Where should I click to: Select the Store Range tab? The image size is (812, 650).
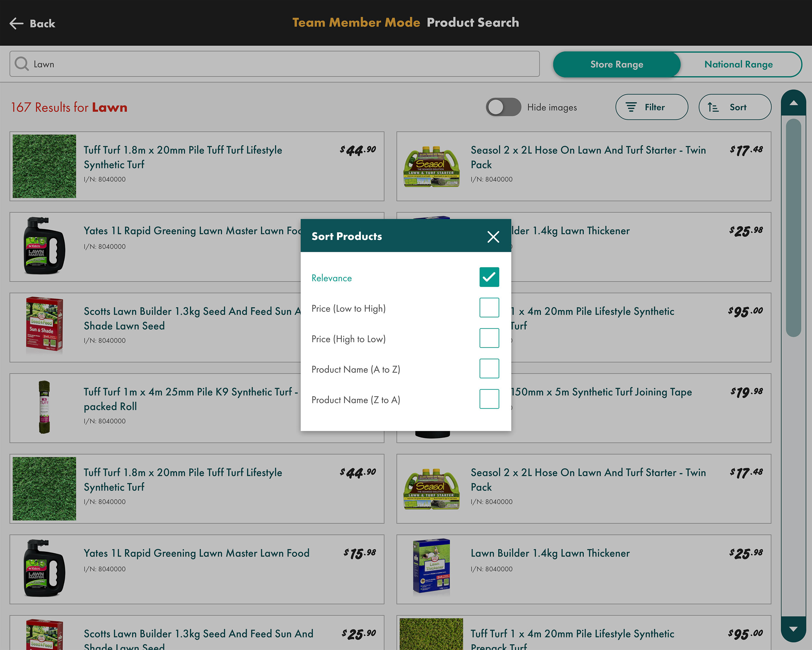tap(616, 64)
